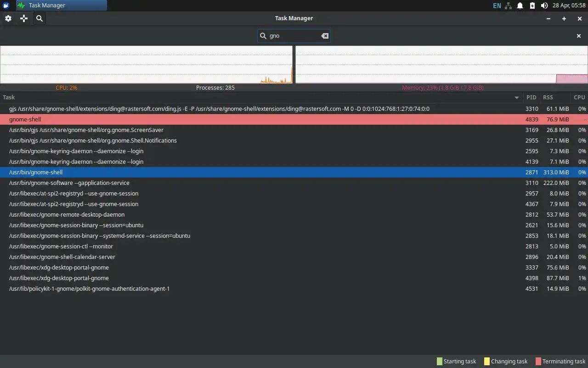This screenshot has width=588, height=368.
Task: Select xdg-desktop-portal-gnome row PID 4398
Action: coord(294,278)
